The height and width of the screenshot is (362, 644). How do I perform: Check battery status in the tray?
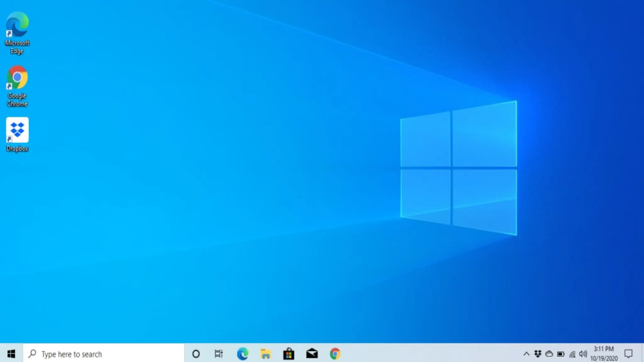coord(561,354)
